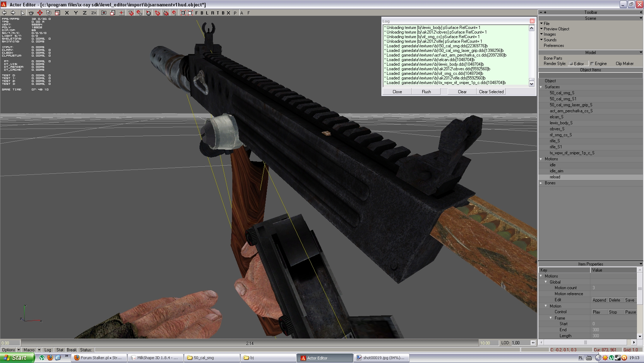This screenshot has width=644, height=363.
Task: Toggle the X axis lock
Action: coord(67,13)
